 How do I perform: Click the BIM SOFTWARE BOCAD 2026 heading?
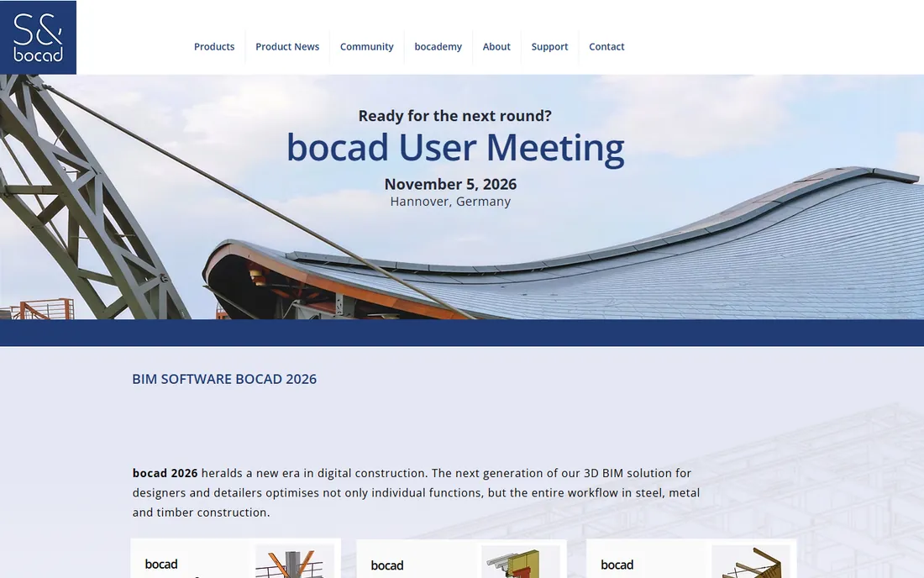[224, 379]
